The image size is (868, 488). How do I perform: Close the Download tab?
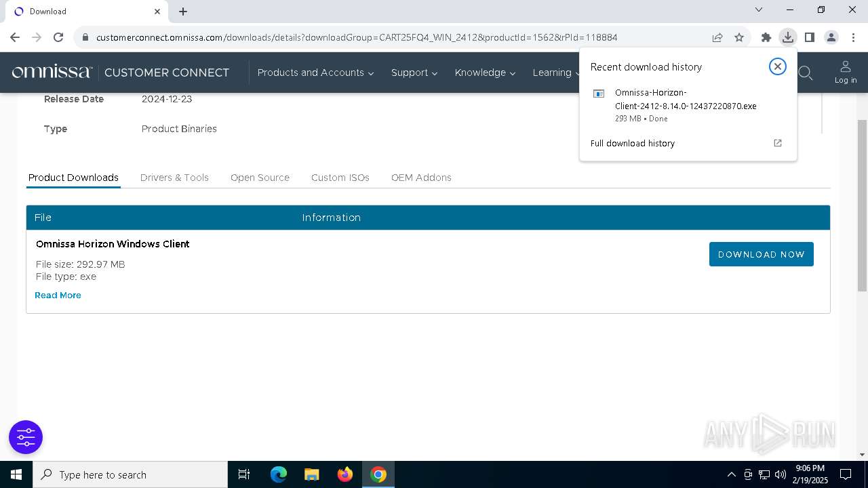pyautogui.click(x=157, y=11)
